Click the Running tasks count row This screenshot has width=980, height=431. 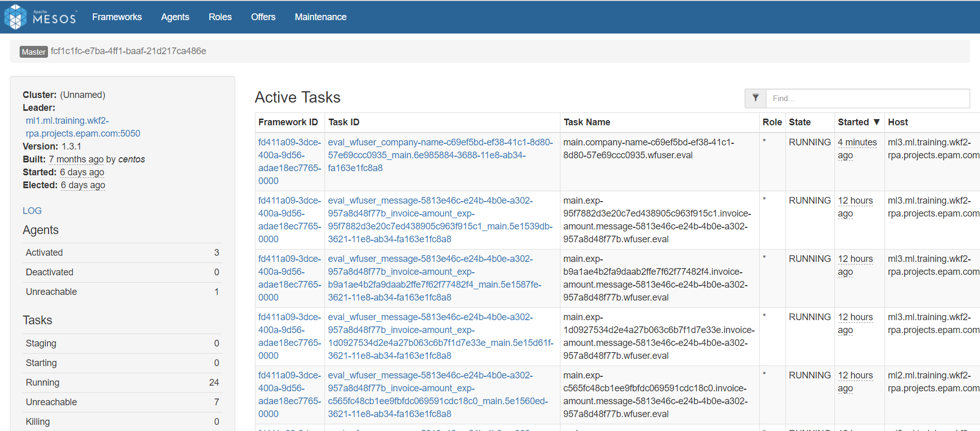pos(122,383)
